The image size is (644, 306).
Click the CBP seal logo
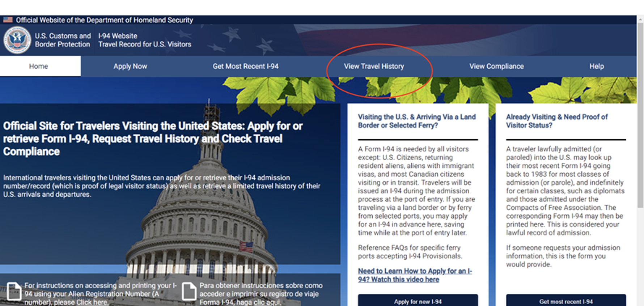click(17, 40)
